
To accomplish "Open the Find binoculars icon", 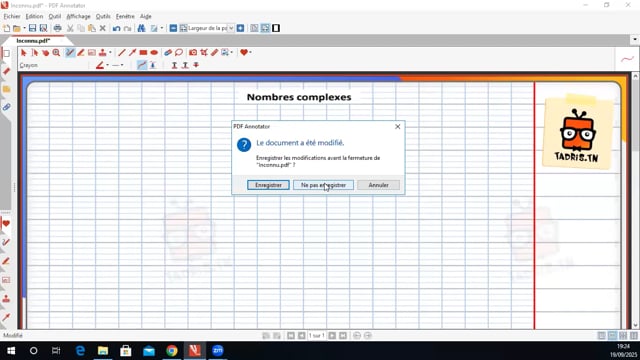I will 141,28.
